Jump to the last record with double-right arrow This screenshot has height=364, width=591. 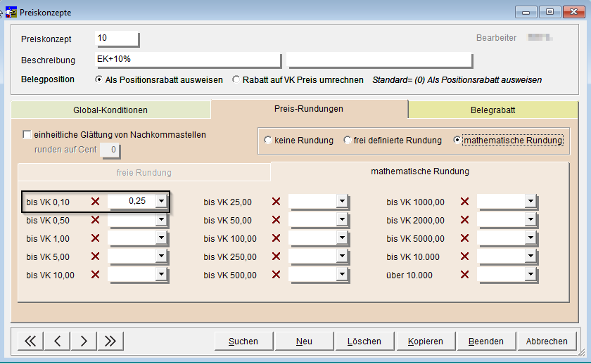tap(110, 341)
